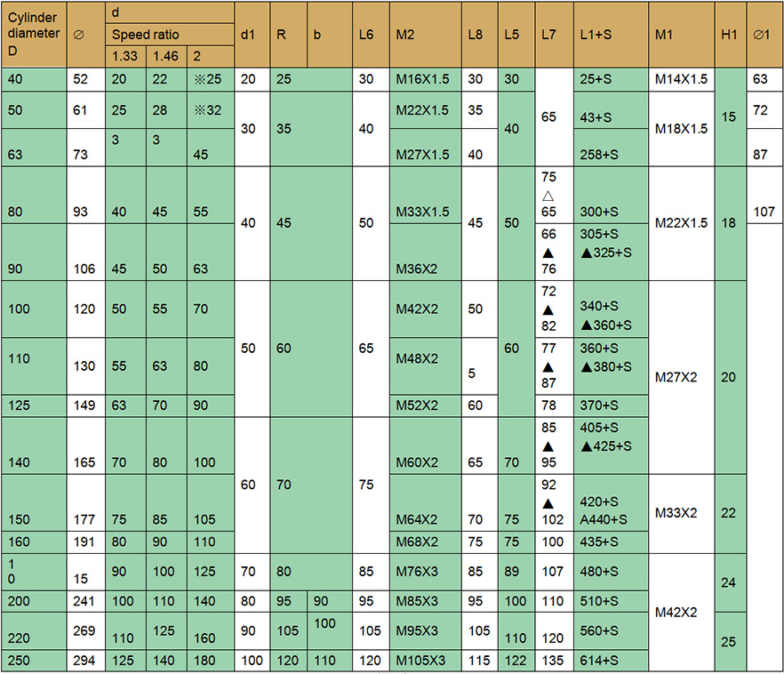Select the "435+S" cell
This screenshot has width=784, height=674.
pos(611,542)
